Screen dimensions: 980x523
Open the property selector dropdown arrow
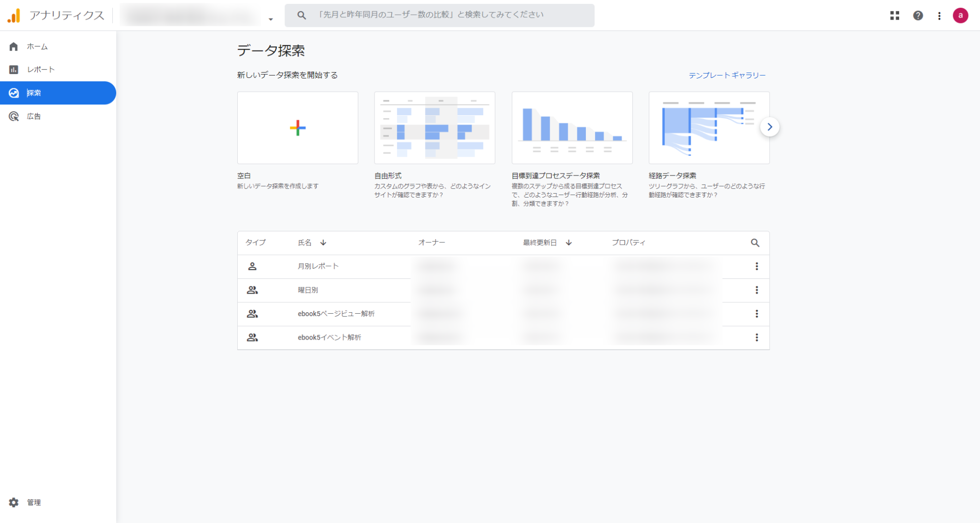click(271, 19)
